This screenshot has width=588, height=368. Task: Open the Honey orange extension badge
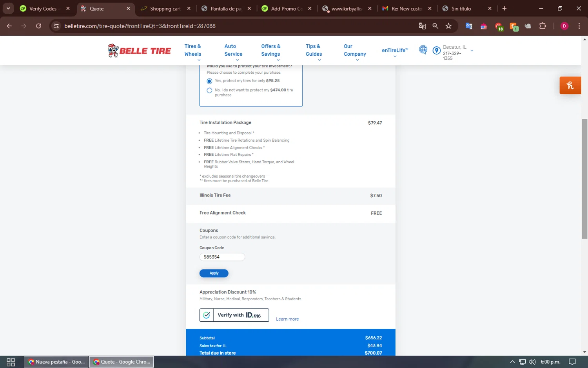coord(570,85)
